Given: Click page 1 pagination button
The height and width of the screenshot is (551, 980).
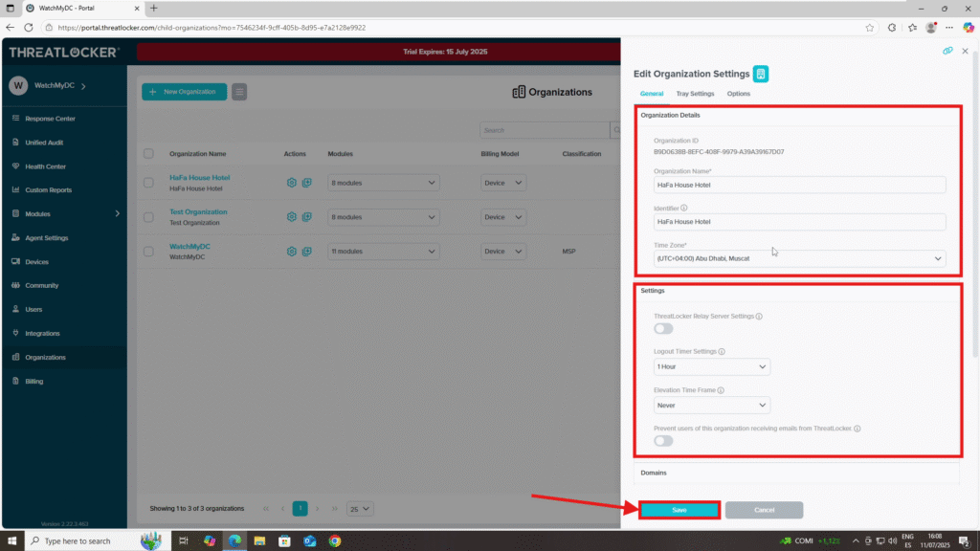Looking at the screenshot, I should pos(300,509).
